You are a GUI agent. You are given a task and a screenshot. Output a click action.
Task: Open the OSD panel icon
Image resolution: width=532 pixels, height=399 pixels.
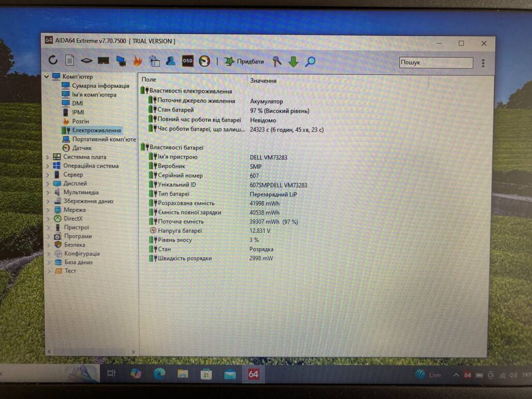[x=187, y=61]
